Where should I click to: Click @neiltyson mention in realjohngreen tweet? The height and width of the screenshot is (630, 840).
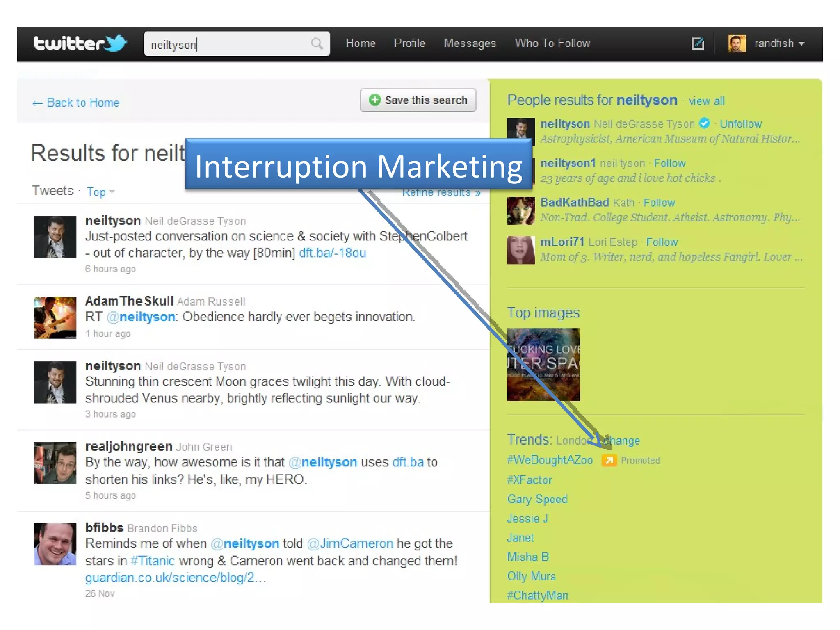pos(323,462)
